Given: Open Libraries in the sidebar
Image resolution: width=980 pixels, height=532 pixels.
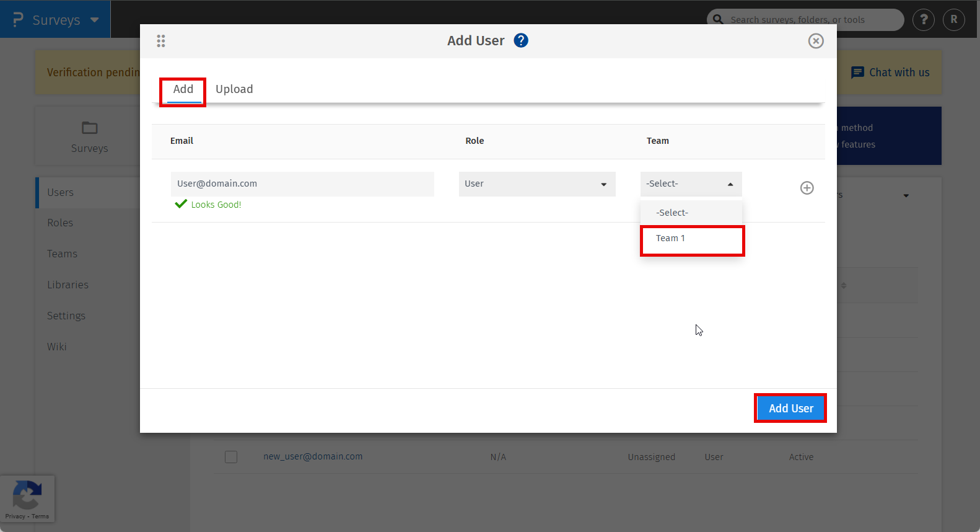Looking at the screenshot, I should pos(68,285).
